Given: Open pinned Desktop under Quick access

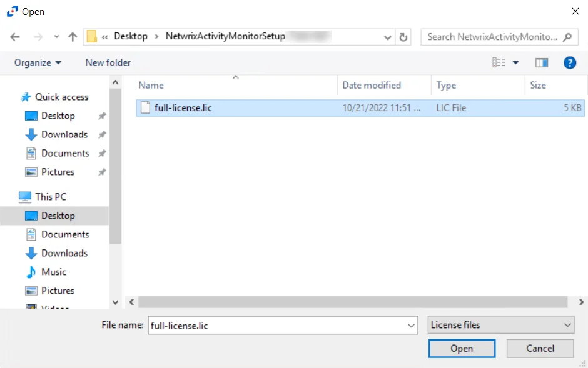Looking at the screenshot, I should tap(58, 116).
